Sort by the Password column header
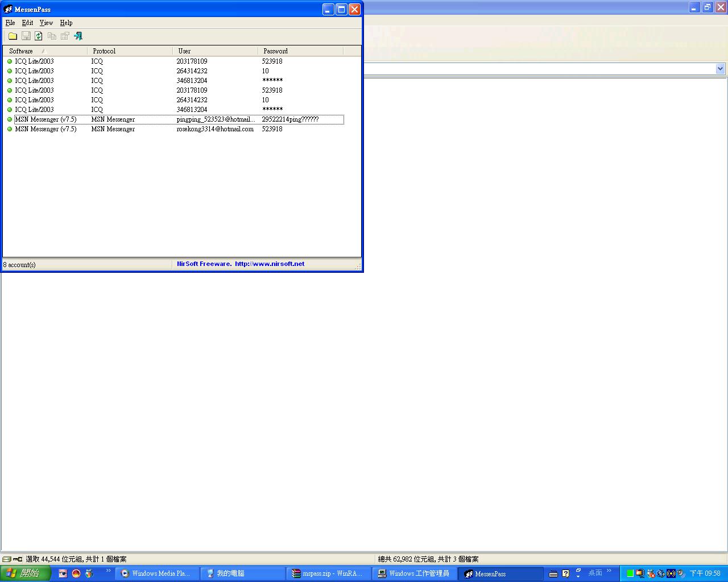This screenshot has height=582, width=728. pyautogui.click(x=300, y=51)
